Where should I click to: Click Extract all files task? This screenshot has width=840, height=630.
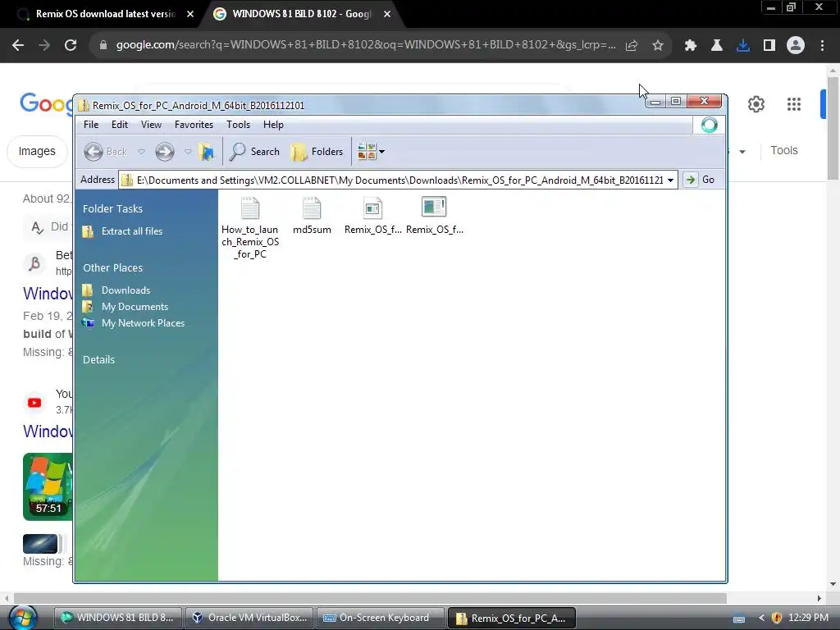point(132,231)
